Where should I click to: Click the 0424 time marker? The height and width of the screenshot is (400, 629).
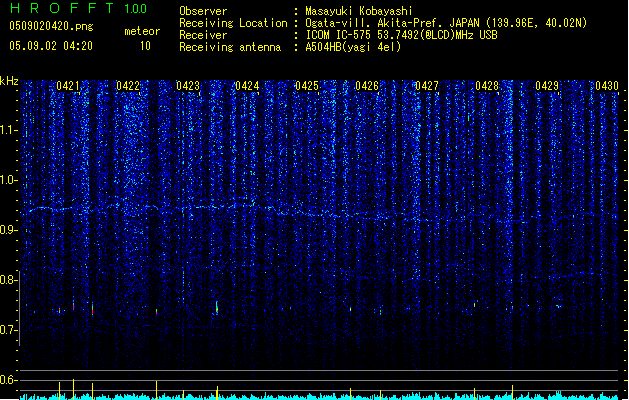click(247, 86)
